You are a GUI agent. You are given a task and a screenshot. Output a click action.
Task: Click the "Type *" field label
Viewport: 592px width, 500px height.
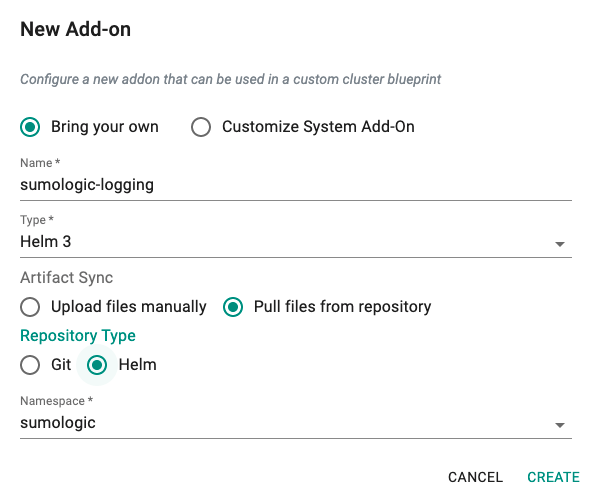[37, 220]
